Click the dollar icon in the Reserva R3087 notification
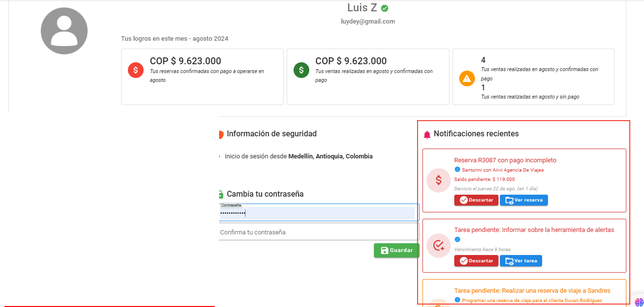 (x=438, y=180)
